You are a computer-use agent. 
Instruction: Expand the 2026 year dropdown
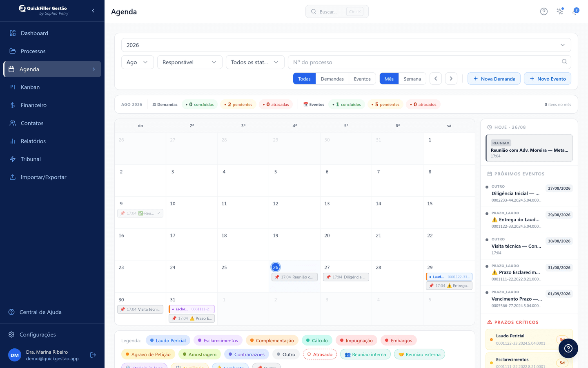[x=346, y=45]
